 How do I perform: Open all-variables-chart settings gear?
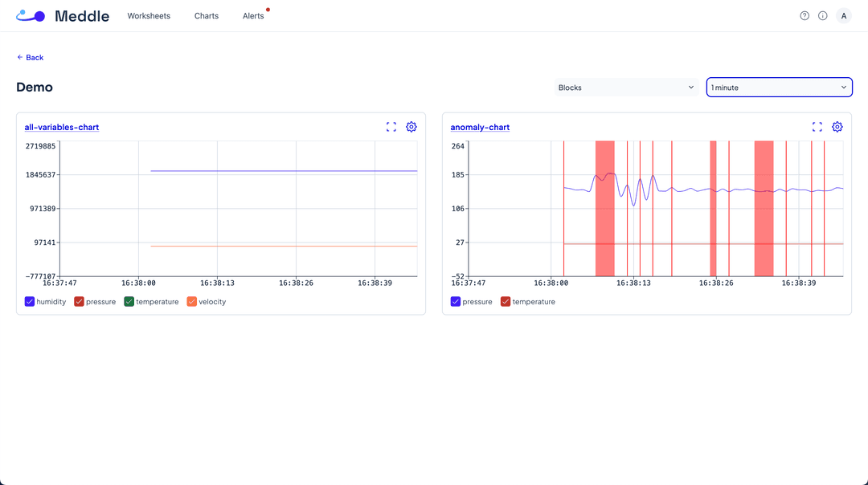[x=411, y=127]
